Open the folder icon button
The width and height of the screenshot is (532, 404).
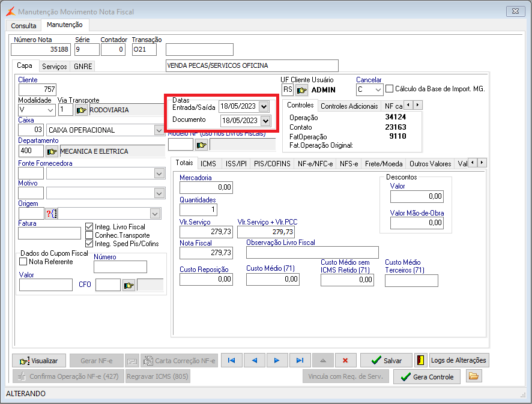pos(474,376)
